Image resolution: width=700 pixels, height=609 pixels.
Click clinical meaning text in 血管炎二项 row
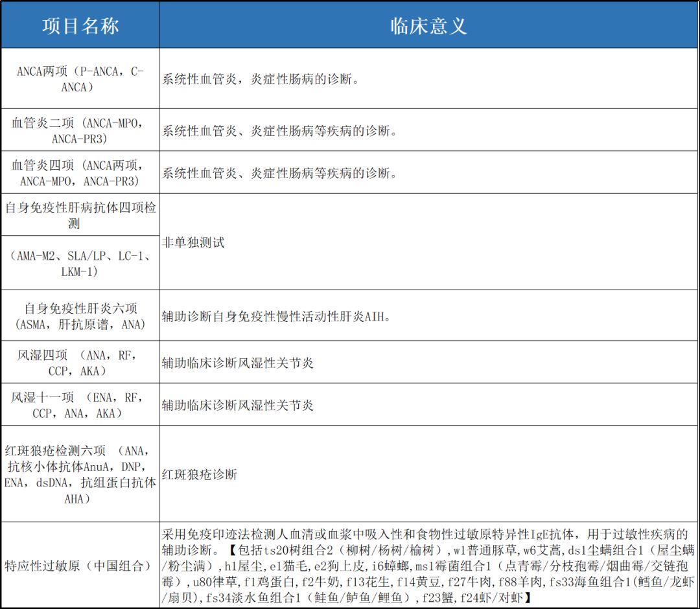click(x=279, y=131)
